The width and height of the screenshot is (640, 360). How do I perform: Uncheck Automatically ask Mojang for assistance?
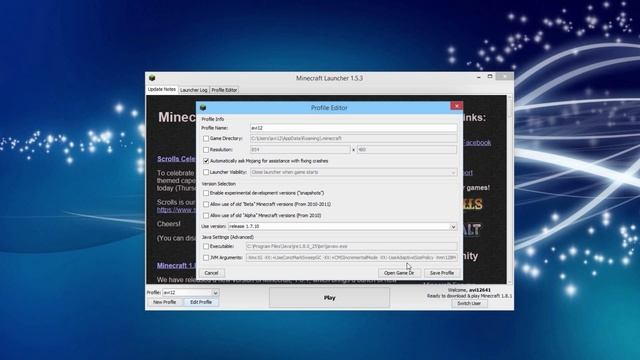pos(206,161)
